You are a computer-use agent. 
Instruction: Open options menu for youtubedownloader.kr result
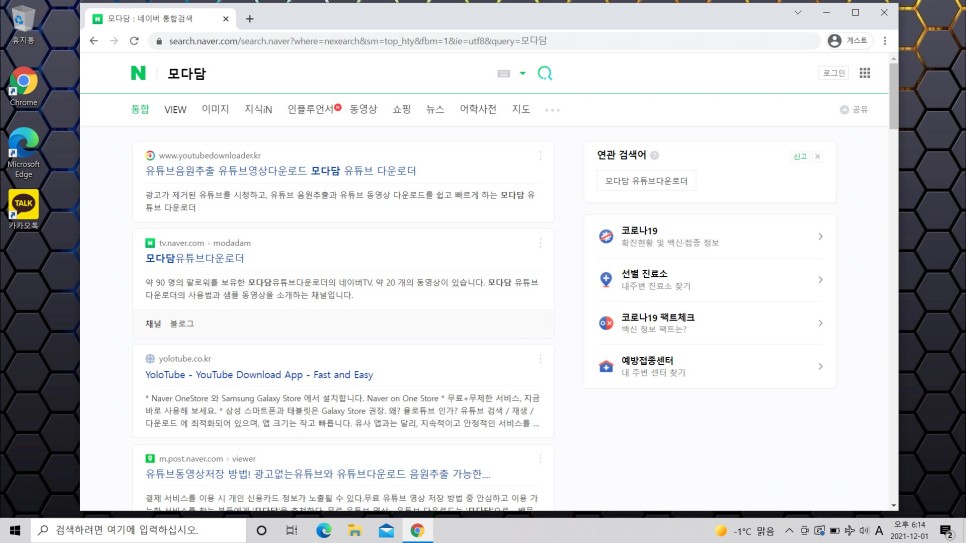[540, 156]
